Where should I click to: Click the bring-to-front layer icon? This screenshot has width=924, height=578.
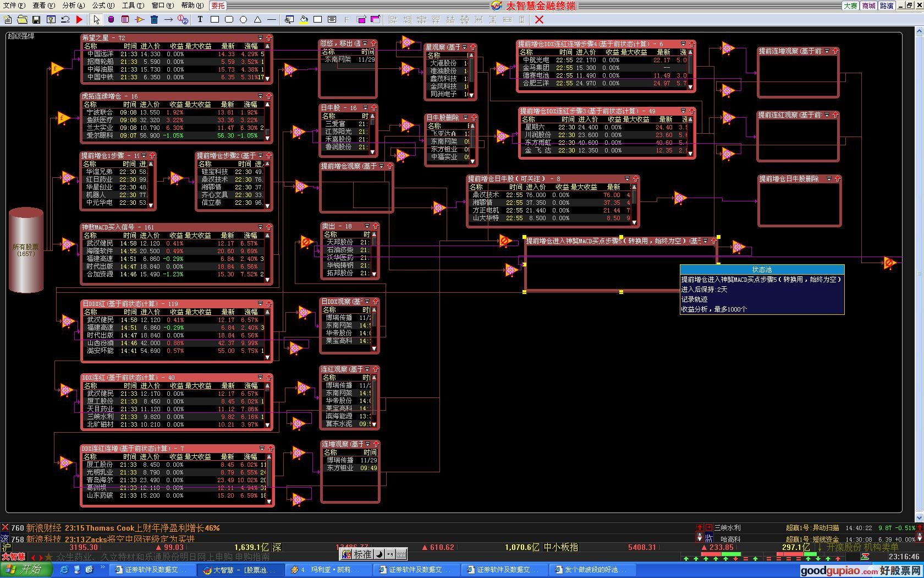pyautogui.click(x=361, y=19)
